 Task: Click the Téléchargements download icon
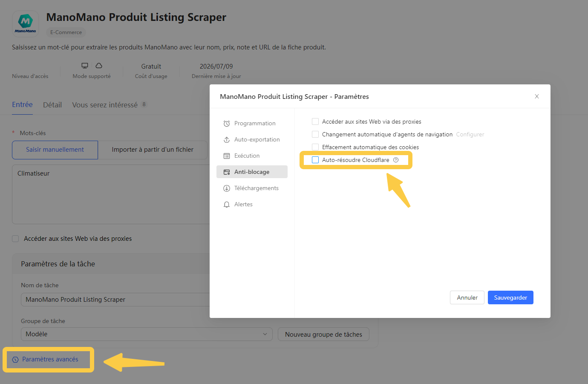[227, 188]
